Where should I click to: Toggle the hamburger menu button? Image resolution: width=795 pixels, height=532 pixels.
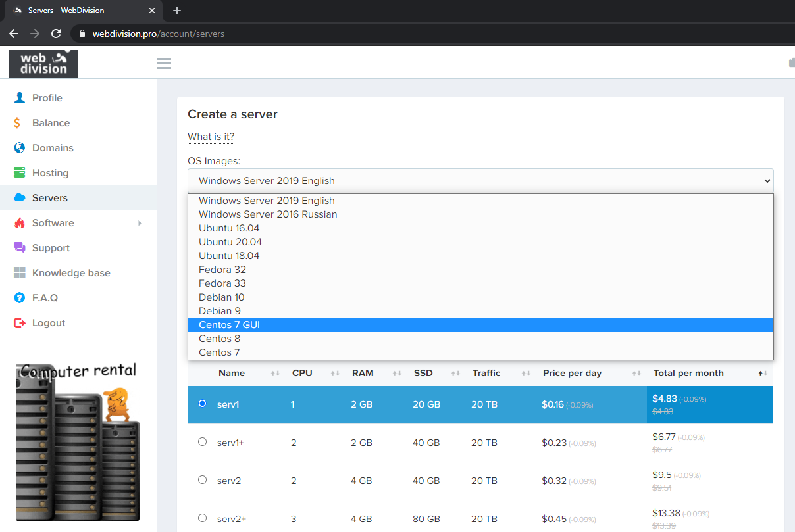pyautogui.click(x=164, y=63)
